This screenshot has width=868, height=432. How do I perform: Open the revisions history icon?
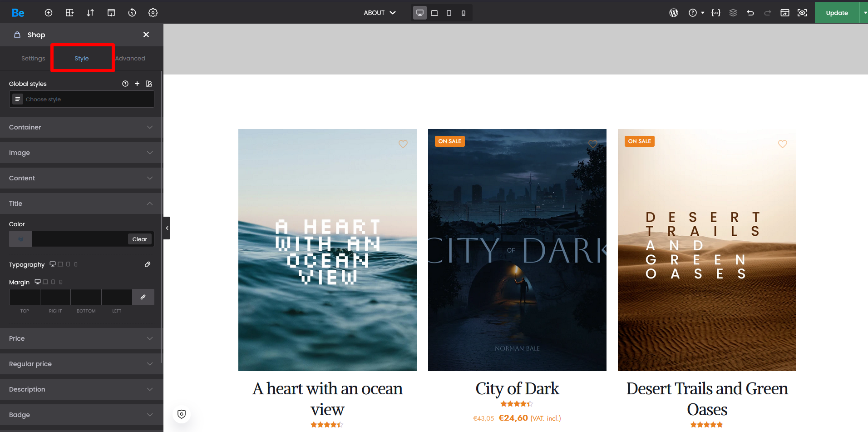click(x=132, y=13)
